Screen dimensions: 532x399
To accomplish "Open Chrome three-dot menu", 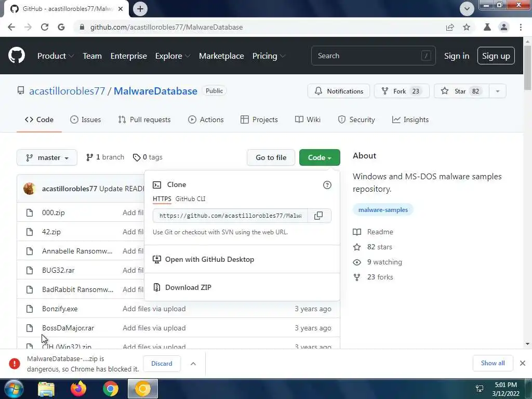I will (521, 27).
